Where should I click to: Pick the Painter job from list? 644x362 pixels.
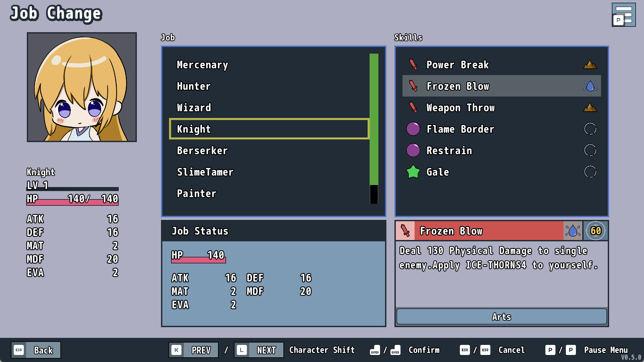pos(197,193)
